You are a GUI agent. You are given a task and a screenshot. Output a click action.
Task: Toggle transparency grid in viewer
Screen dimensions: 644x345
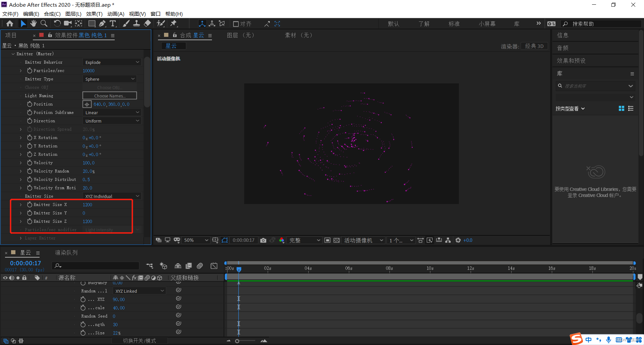tap(336, 240)
